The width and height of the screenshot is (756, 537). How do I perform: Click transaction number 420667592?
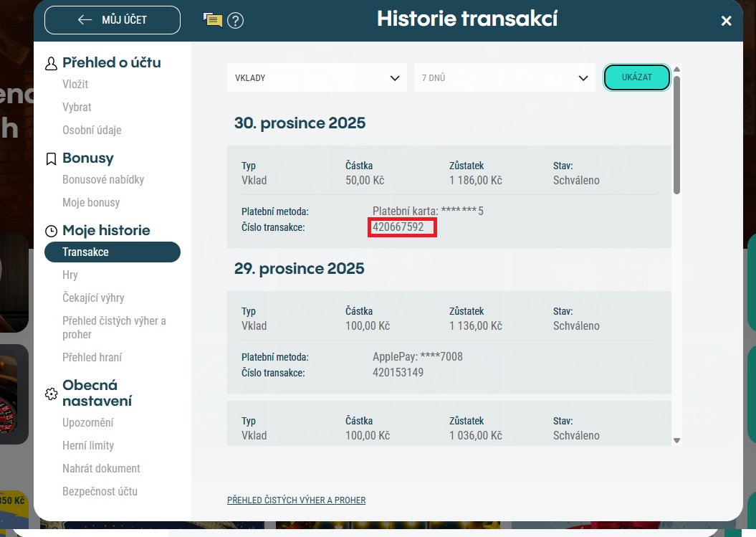pos(398,227)
